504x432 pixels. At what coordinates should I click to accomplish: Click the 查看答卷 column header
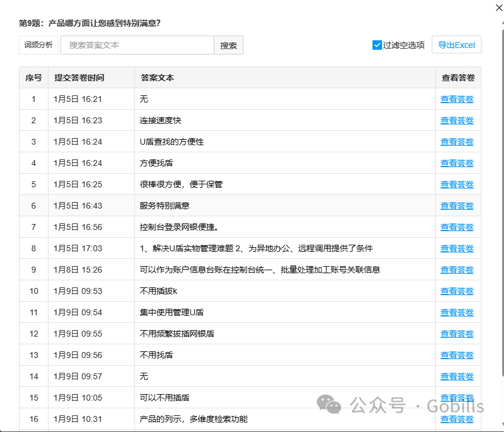(x=458, y=78)
